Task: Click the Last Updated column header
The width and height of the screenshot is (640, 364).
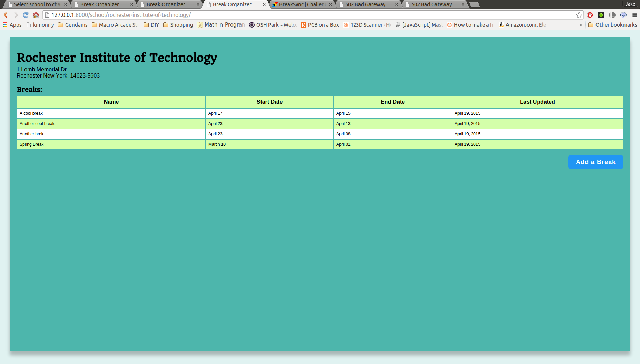Action: coord(537,102)
